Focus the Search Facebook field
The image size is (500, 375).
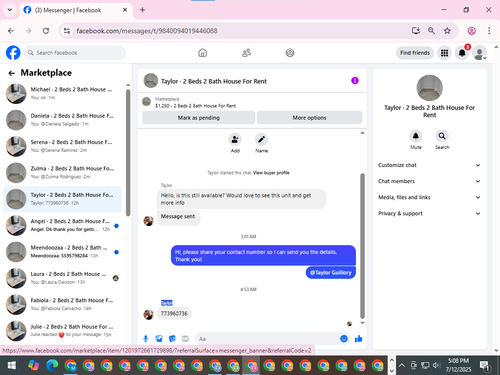[x=75, y=53]
